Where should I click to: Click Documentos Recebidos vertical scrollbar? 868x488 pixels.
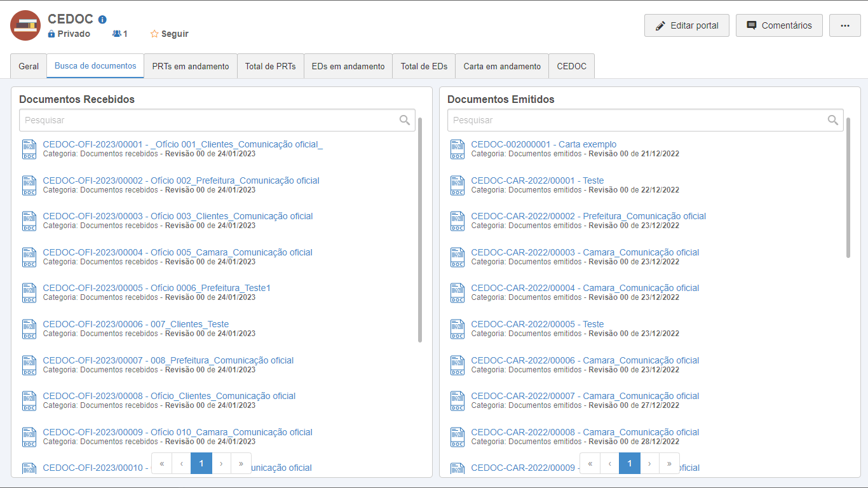coord(420,230)
